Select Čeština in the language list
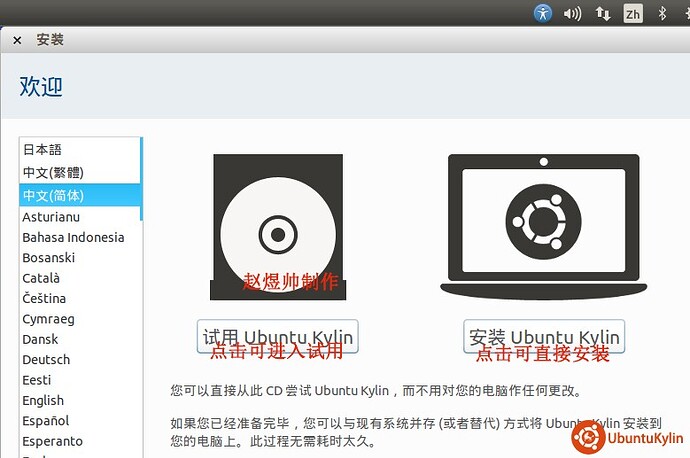Viewport: 690px width, 458px height. tap(80, 299)
